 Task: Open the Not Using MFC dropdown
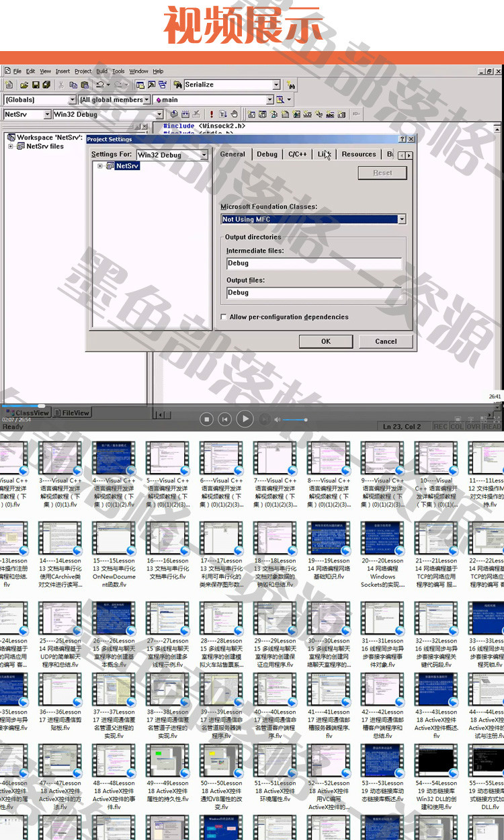pyautogui.click(x=402, y=219)
